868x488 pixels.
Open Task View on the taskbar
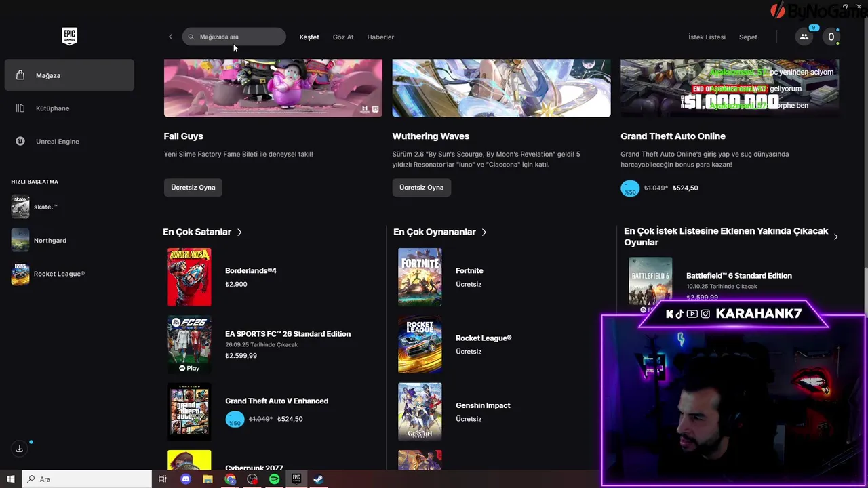[x=163, y=479]
